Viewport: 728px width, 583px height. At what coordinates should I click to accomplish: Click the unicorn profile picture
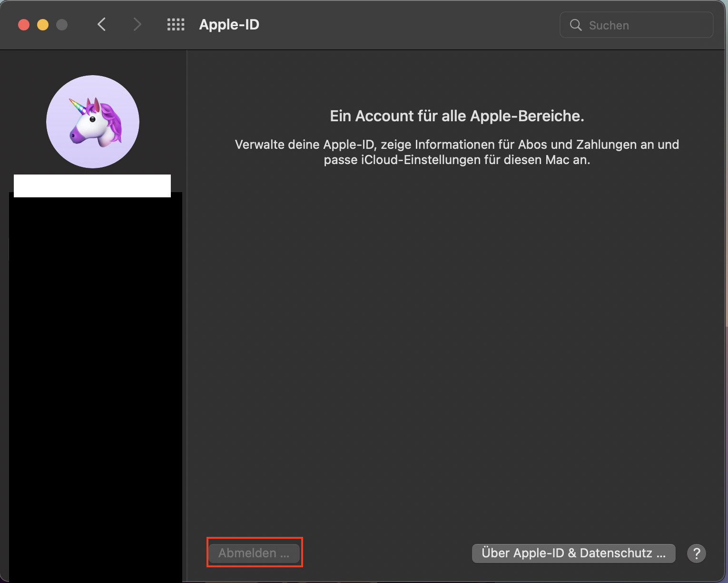[x=93, y=122]
